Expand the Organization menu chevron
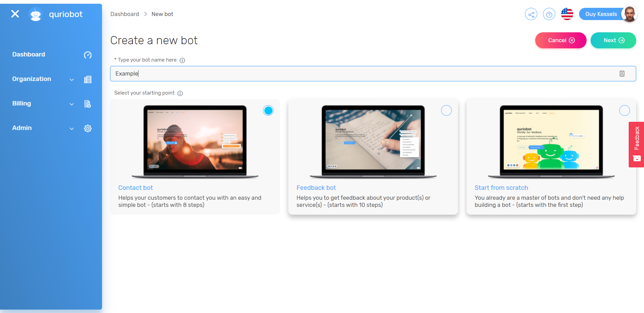 [x=72, y=80]
